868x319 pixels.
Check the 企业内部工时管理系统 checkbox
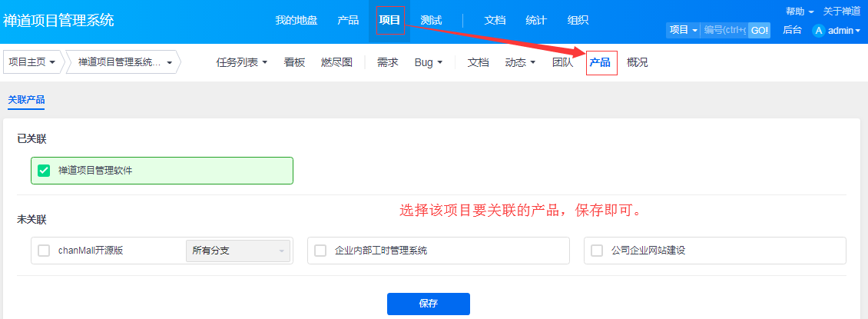tap(320, 251)
